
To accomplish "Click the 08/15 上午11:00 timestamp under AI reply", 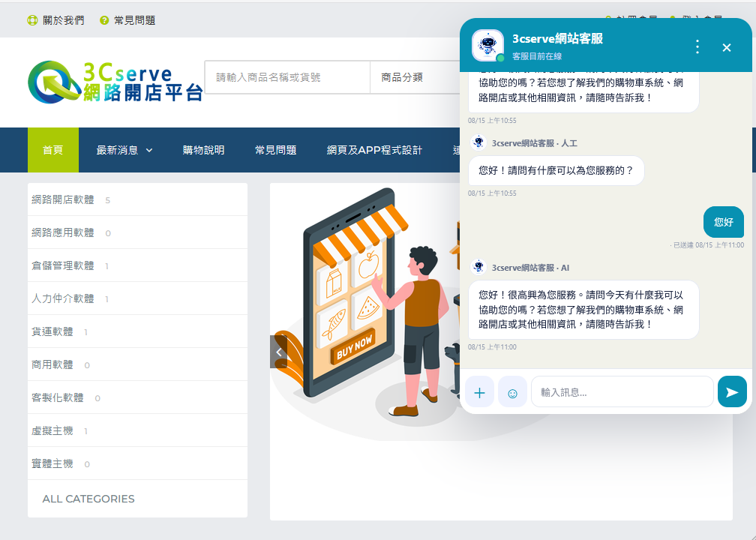I will click(x=492, y=347).
